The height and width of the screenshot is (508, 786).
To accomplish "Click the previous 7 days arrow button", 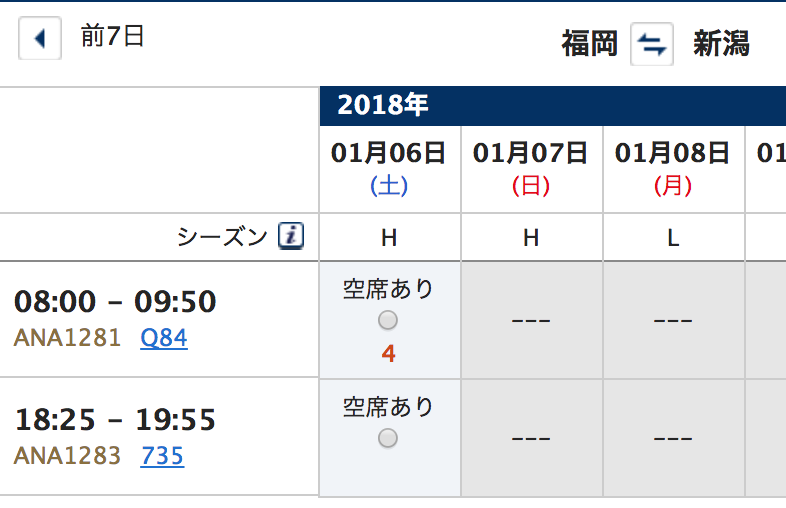I will (x=40, y=38).
